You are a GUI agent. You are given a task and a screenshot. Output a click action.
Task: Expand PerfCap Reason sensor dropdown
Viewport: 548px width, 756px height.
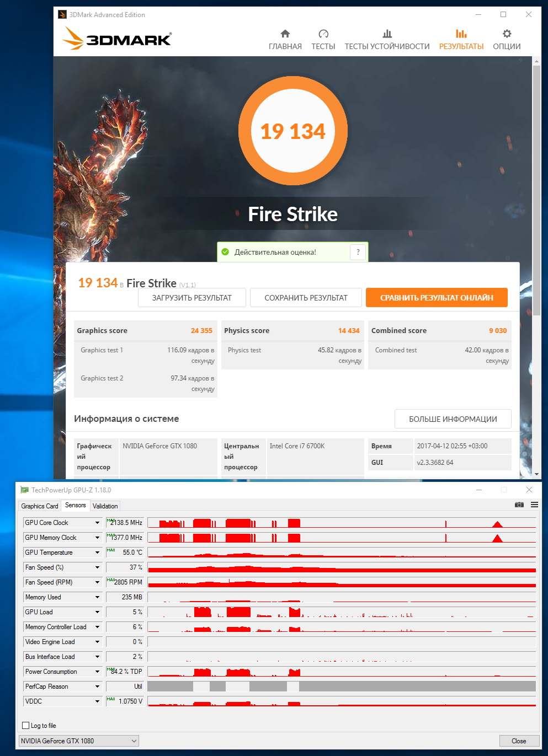97,687
